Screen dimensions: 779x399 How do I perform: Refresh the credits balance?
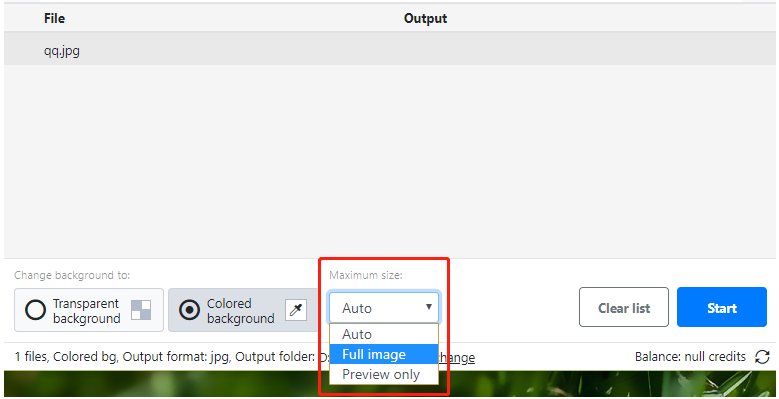coord(762,357)
